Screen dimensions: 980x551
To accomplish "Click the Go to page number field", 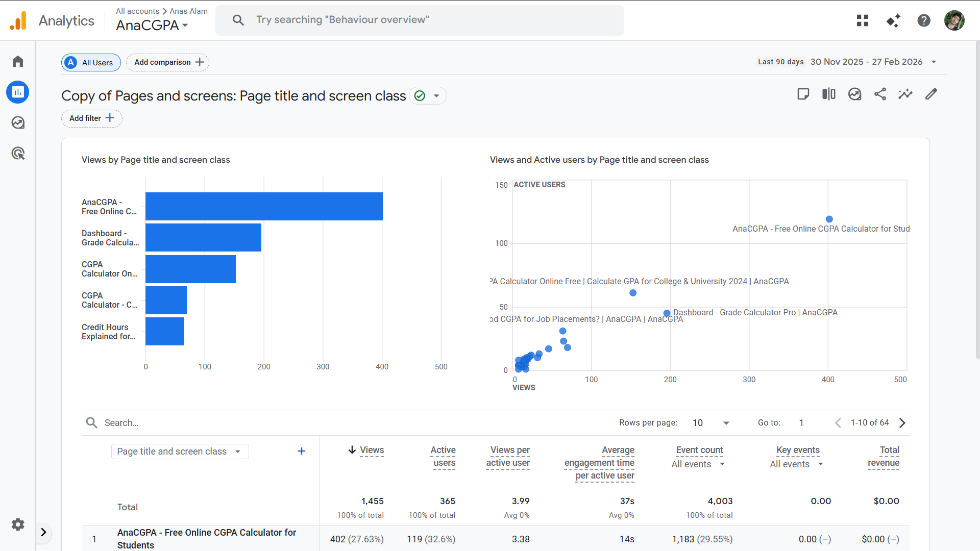I will [801, 423].
